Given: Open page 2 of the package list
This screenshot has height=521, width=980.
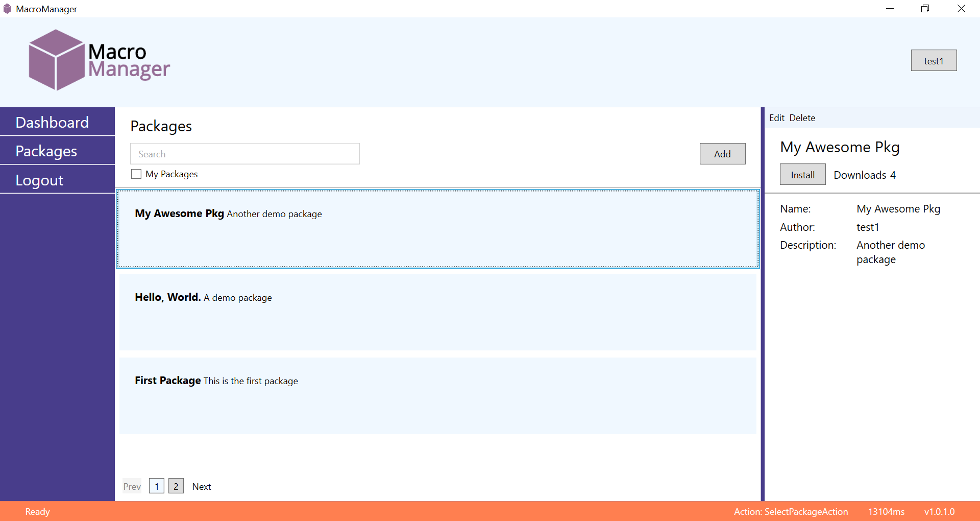Looking at the screenshot, I should coord(176,486).
